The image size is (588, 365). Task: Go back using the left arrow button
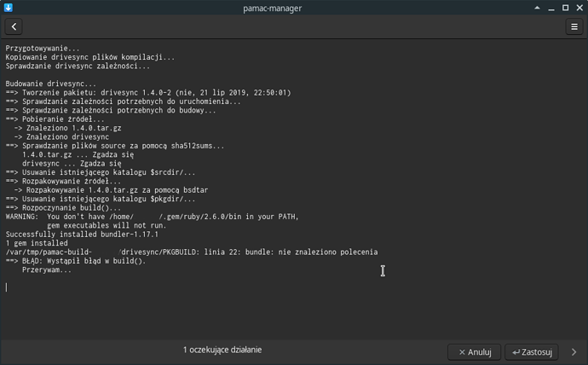pos(14,26)
